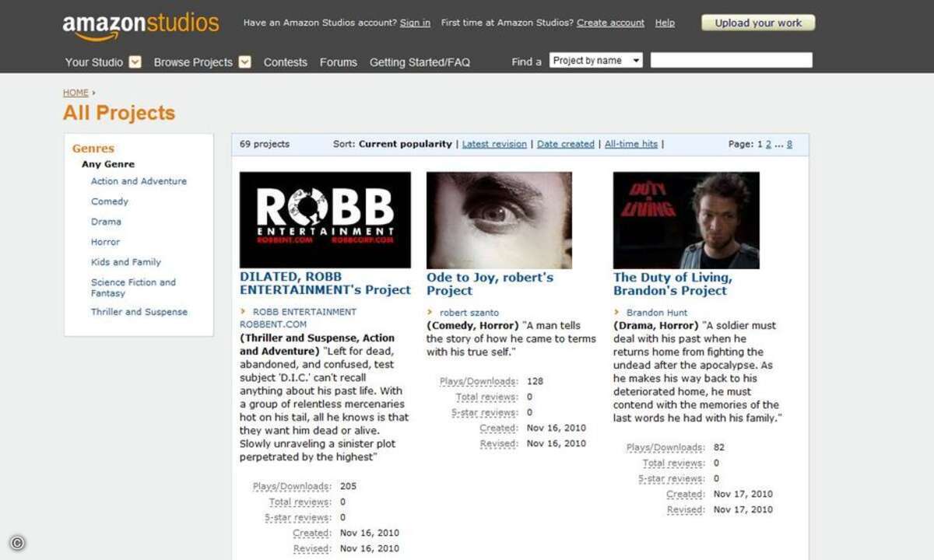This screenshot has height=560, width=934.
Task: Sort by Date created
Action: [x=566, y=144]
